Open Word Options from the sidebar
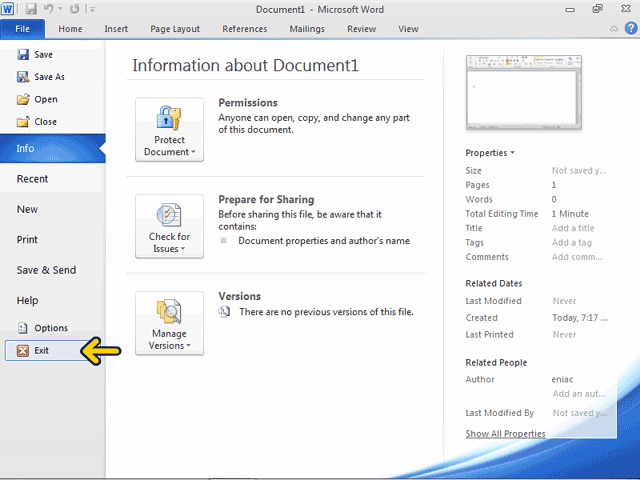640x480 pixels. [x=42, y=328]
